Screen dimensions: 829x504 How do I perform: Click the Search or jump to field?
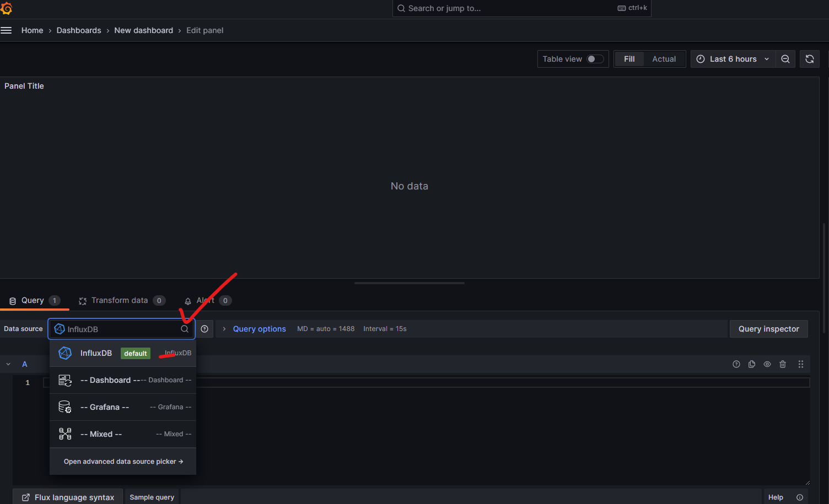[521, 8]
